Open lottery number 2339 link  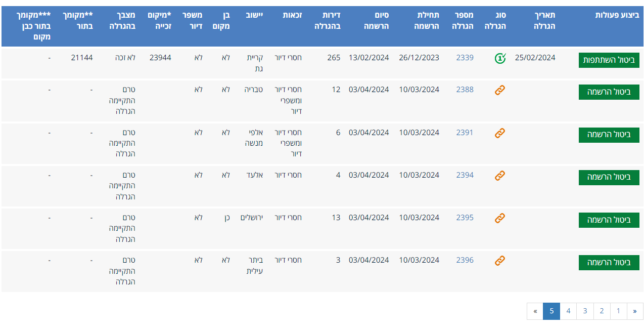point(465,58)
